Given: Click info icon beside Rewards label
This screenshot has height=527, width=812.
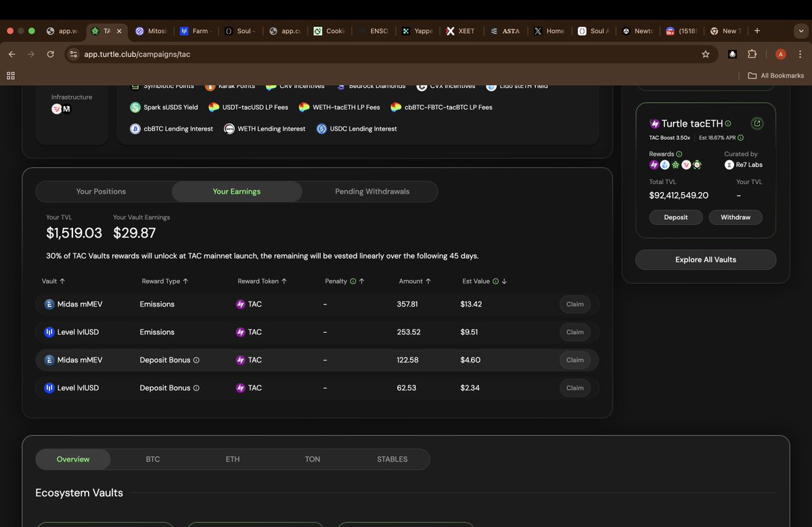Looking at the screenshot, I should pyautogui.click(x=679, y=154).
